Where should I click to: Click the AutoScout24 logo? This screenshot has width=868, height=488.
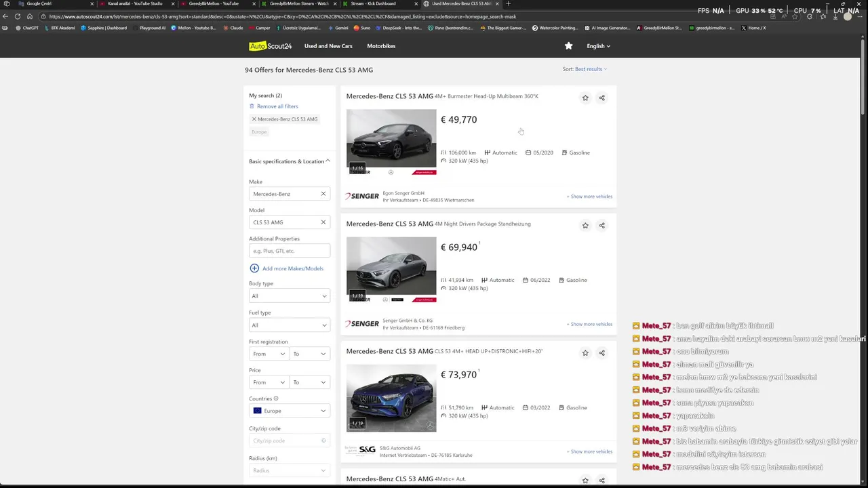[270, 46]
